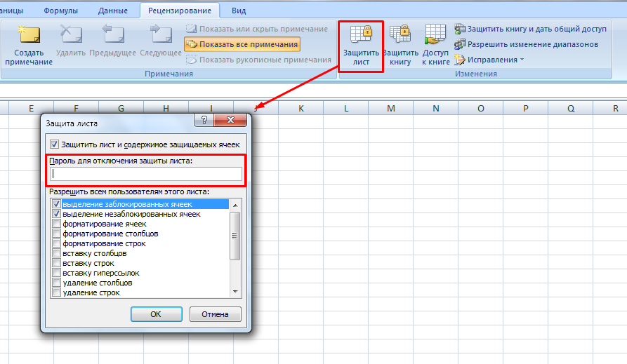Screen dimensions: 627x364
Task: Click Показать или скрыть примечание
Action: pyautogui.click(x=257, y=29)
